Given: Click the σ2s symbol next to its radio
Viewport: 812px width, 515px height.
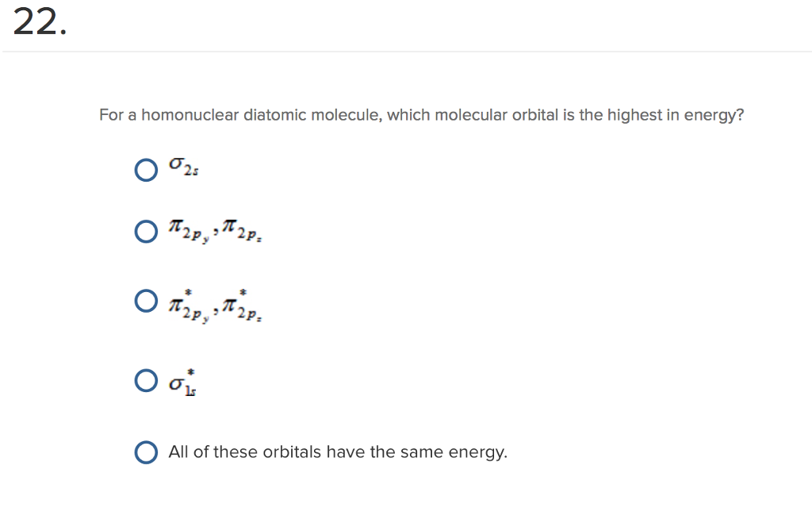Looking at the screenshot, I should 182,167.
